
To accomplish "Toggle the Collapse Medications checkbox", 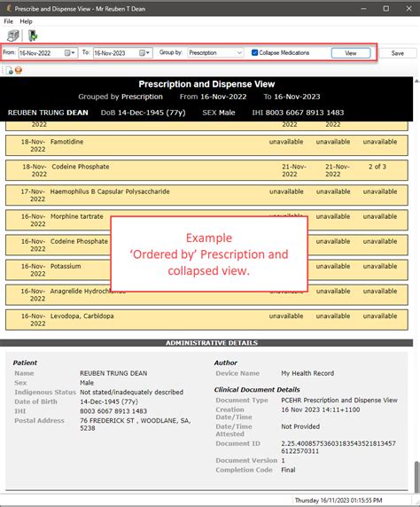I will 255,52.
